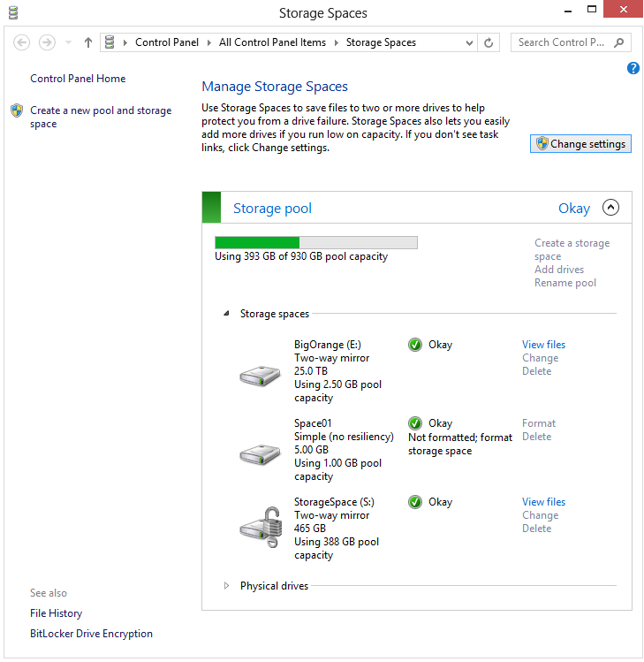Screen dimensions: 644x662
Task: Click Rename pool link
Action: point(565,283)
